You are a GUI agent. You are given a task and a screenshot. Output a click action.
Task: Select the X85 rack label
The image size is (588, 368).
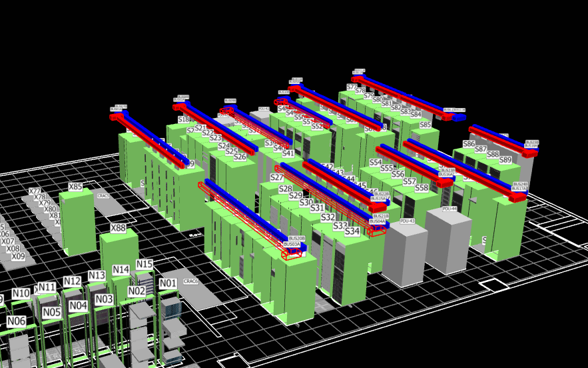coord(75,187)
